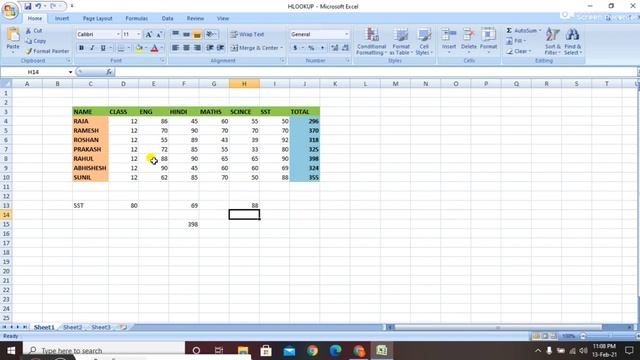The image size is (640, 360).
Task: Open the General number format dropdown
Action: (347, 35)
